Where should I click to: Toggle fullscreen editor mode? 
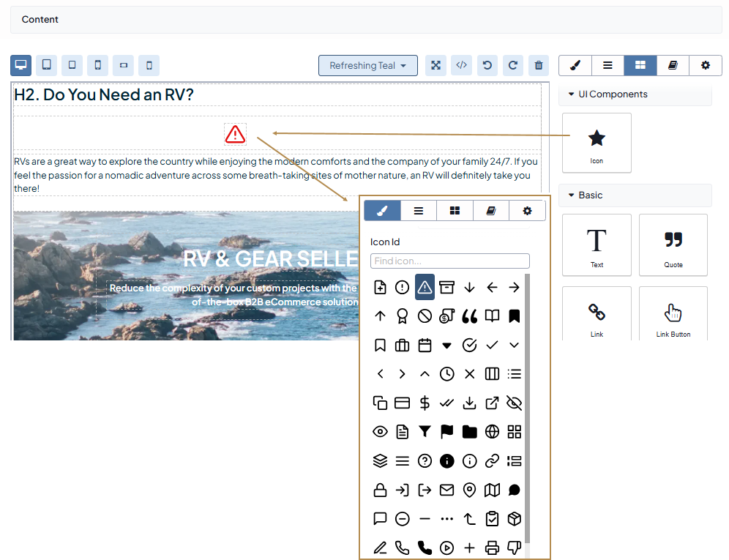(435, 65)
